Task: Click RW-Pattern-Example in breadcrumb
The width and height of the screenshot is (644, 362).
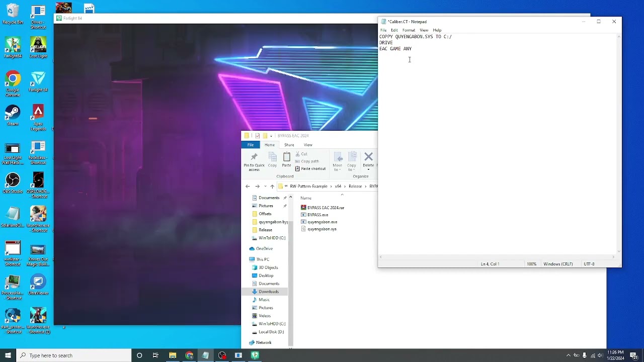Action: 308,187
